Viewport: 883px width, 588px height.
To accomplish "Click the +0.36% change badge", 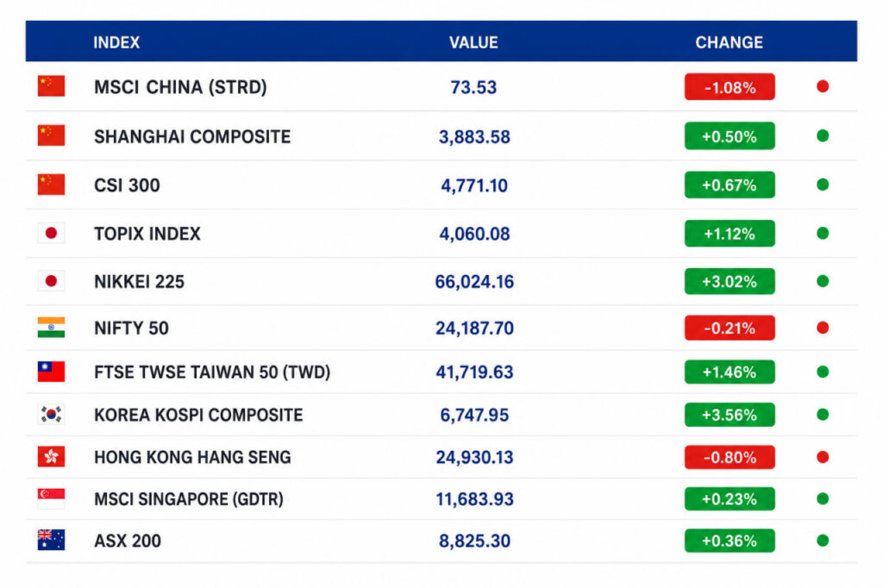I will [x=730, y=541].
